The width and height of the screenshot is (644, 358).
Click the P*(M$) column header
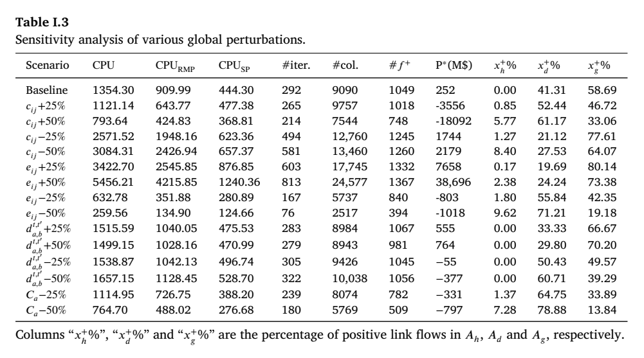pos(454,65)
